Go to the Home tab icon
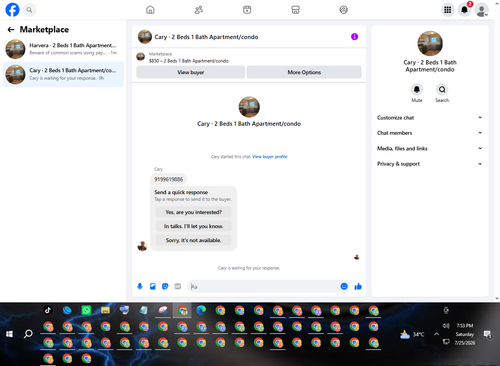The image size is (500, 366). click(150, 10)
